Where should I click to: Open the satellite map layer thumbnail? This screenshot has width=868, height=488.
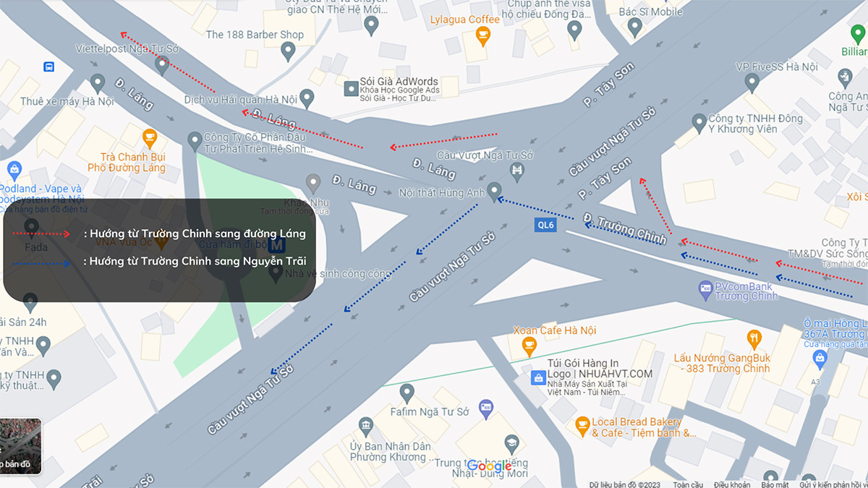click(x=20, y=445)
